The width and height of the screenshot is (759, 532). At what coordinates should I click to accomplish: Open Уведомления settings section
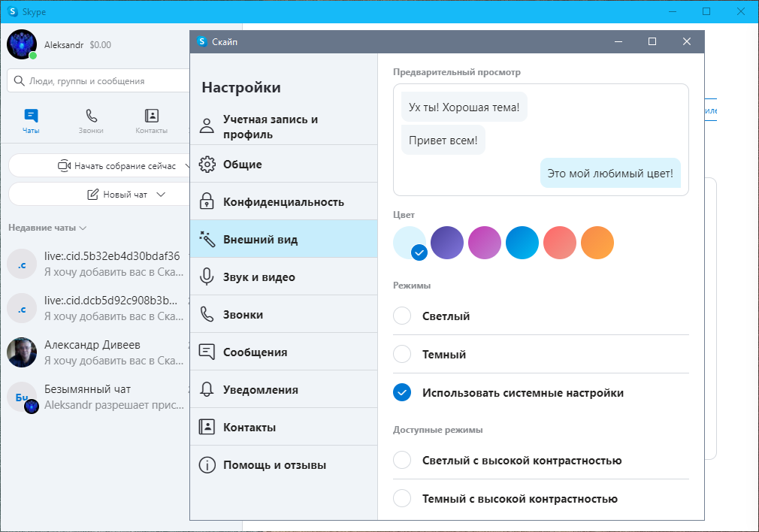283,389
